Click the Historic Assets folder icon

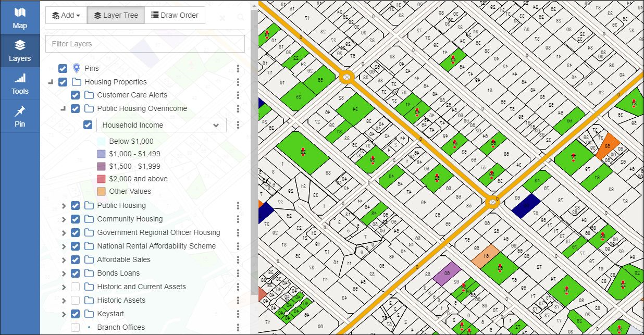click(89, 300)
